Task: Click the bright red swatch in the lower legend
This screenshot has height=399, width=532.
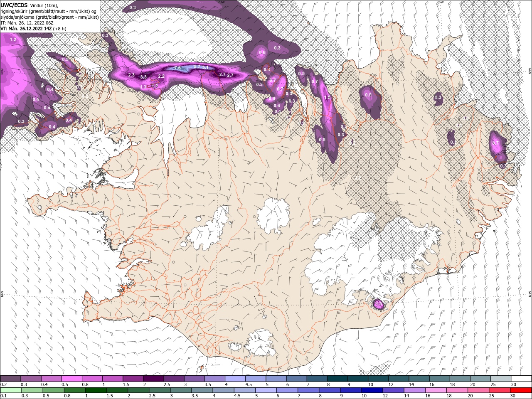Action: [521, 390]
